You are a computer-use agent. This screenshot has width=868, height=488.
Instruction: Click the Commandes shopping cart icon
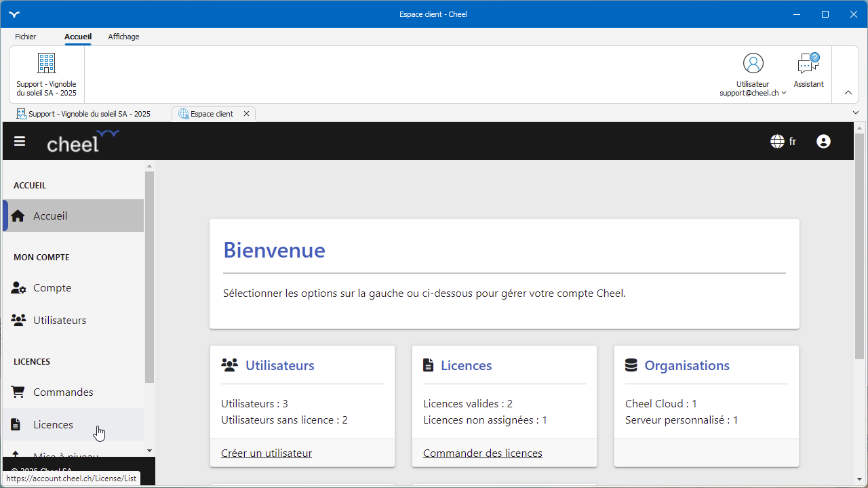[18, 392]
